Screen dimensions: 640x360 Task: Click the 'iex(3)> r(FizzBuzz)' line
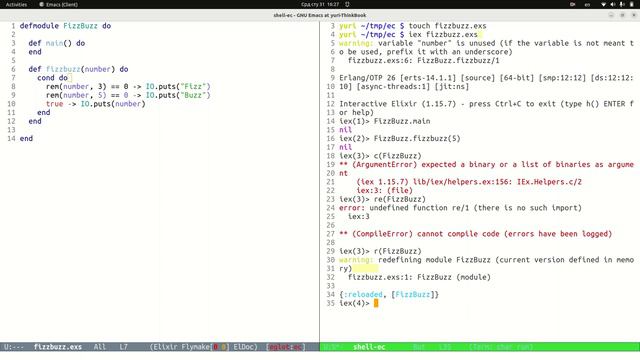380,251
